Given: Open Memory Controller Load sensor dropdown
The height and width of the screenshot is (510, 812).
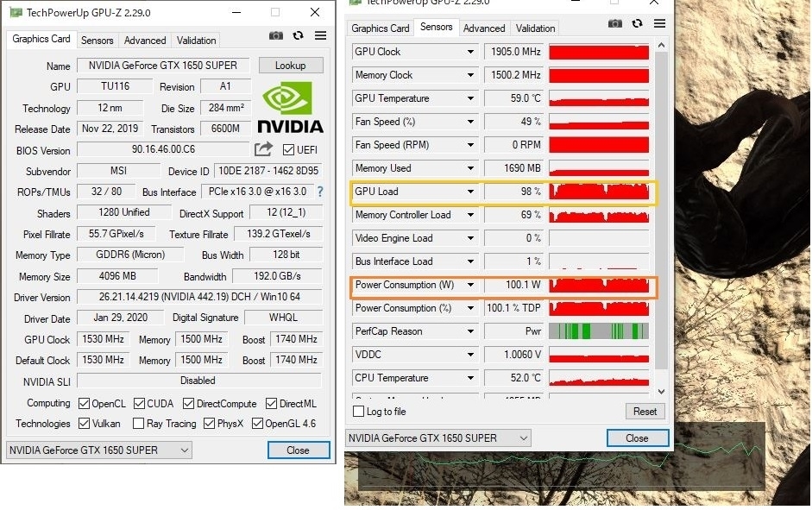Looking at the screenshot, I should pyautogui.click(x=470, y=215).
